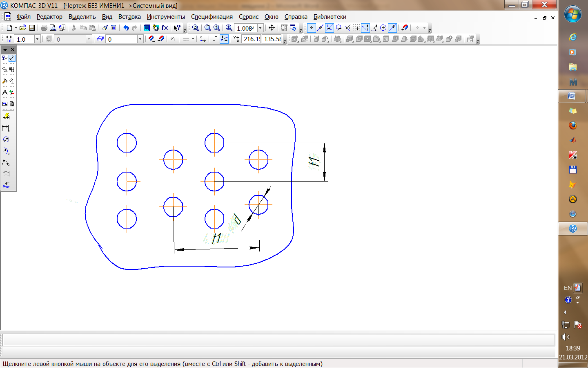588x368 pixels.
Task: Open the Инструменты menu
Action: 166,17
